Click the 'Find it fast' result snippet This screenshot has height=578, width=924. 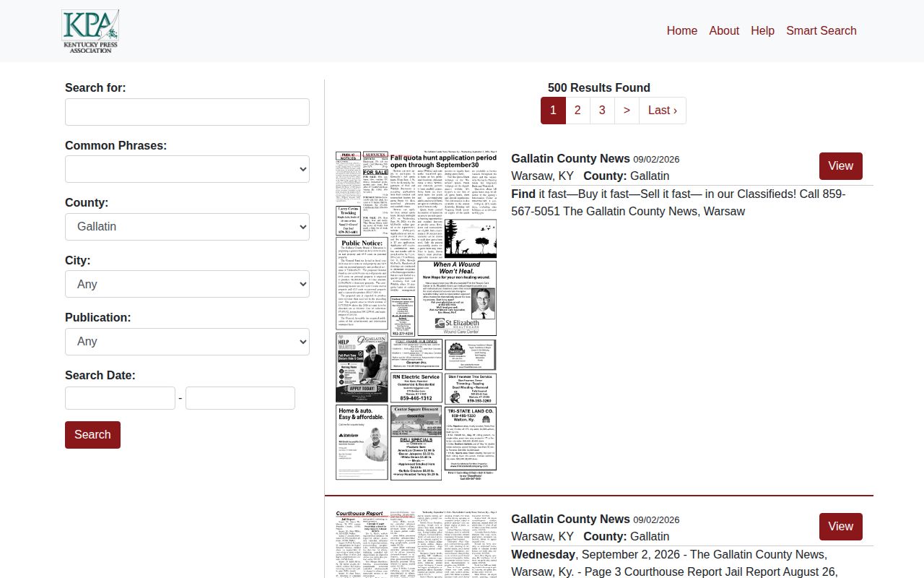(x=679, y=203)
